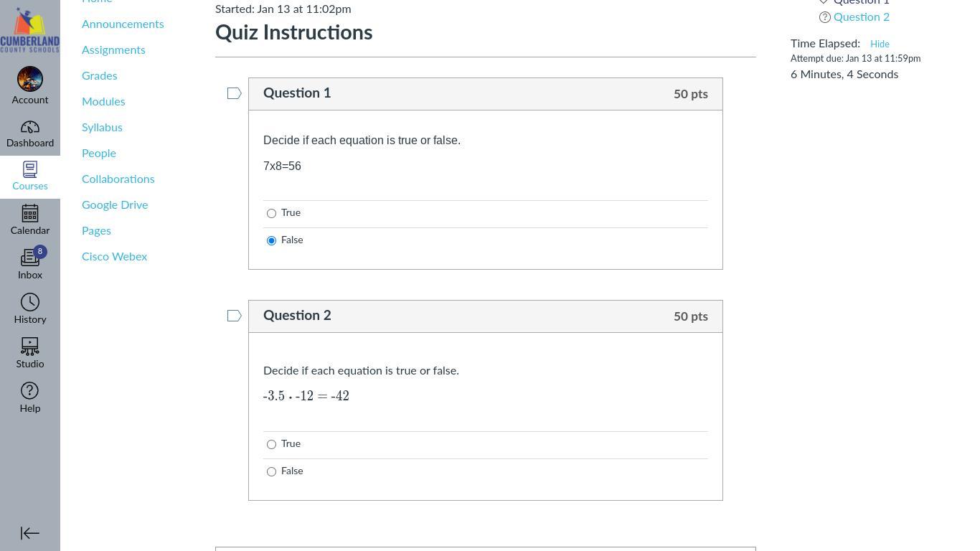Select True for Question 1
Screen dimensions: 980x551
pos(271,213)
